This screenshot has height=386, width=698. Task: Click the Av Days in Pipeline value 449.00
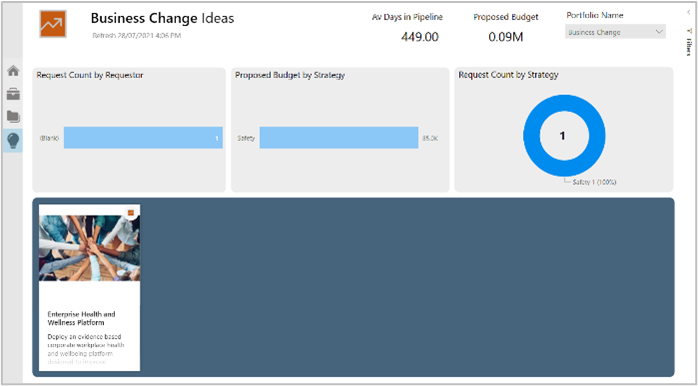(x=419, y=37)
